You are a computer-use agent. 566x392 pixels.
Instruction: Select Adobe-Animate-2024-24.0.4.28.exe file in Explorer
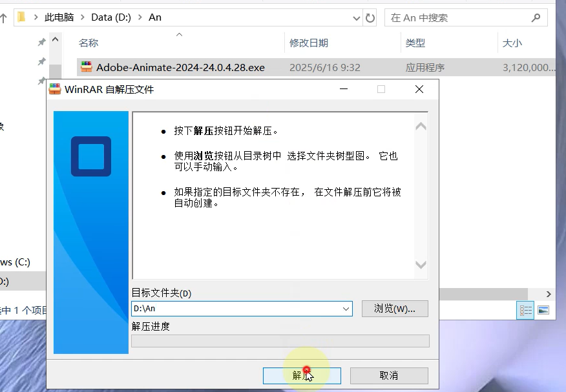[180, 67]
